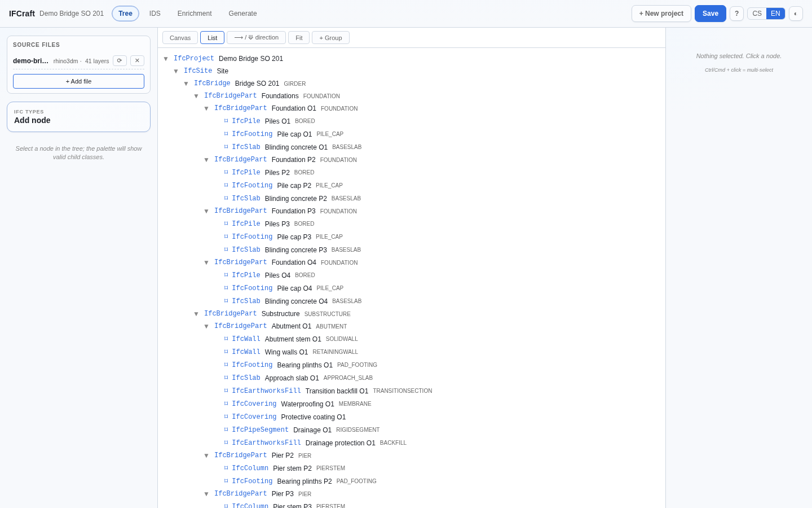
Task: Open the help question mark button
Action: point(736,14)
